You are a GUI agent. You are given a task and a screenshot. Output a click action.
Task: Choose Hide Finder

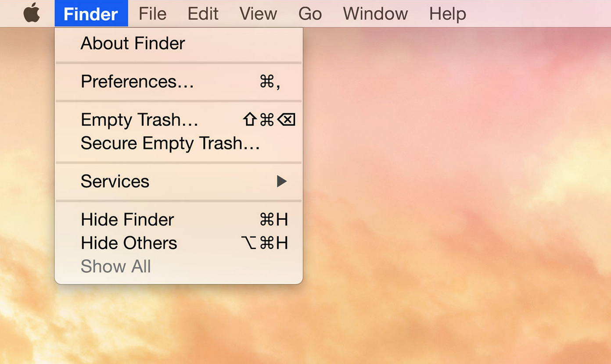[x=179, y=220]
